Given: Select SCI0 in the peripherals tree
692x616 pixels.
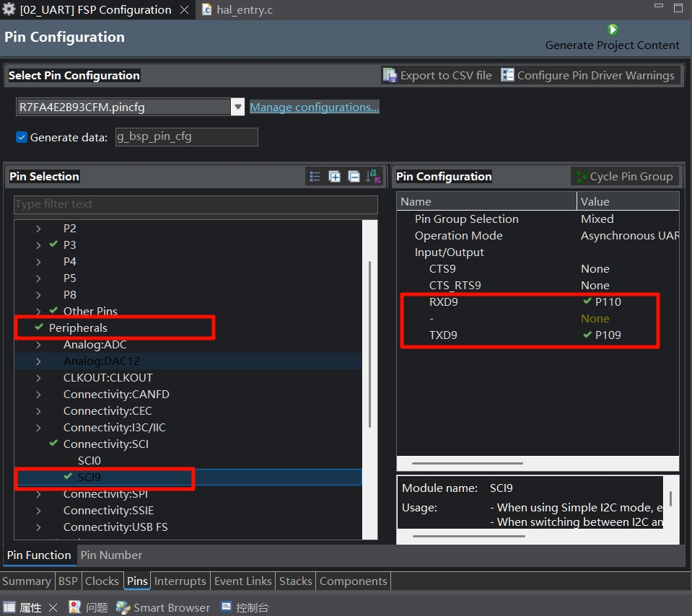Looking at the screenshot, I should (89, 460).
